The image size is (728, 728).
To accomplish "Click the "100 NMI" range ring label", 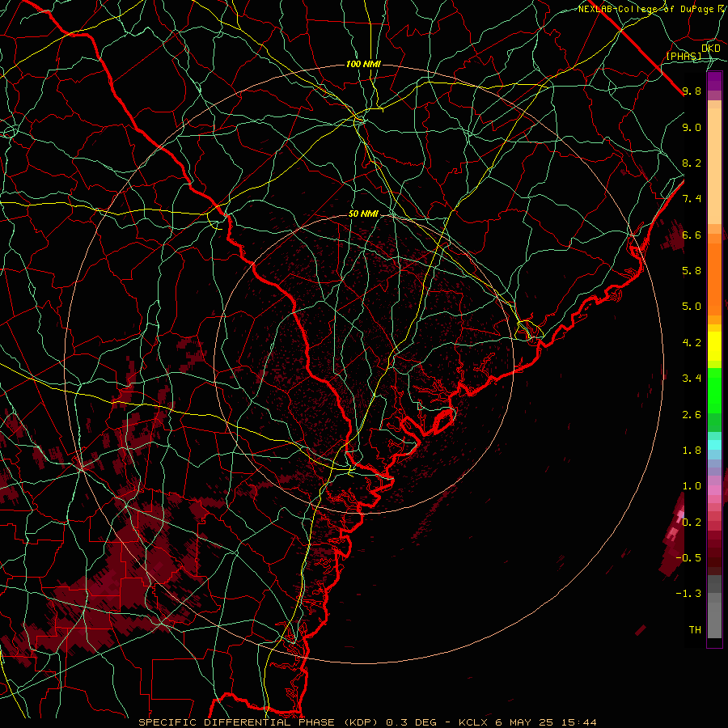I will [x=363, y=64].
